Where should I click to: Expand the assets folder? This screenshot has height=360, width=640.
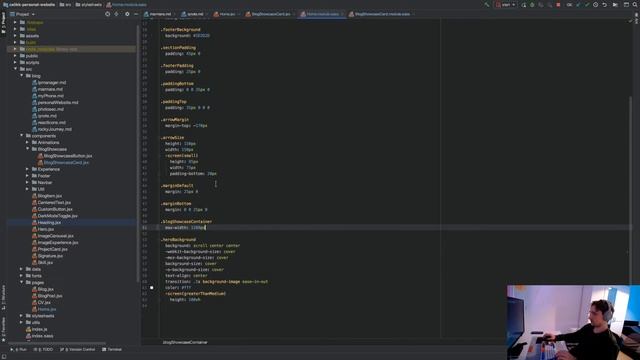point(16,36)
